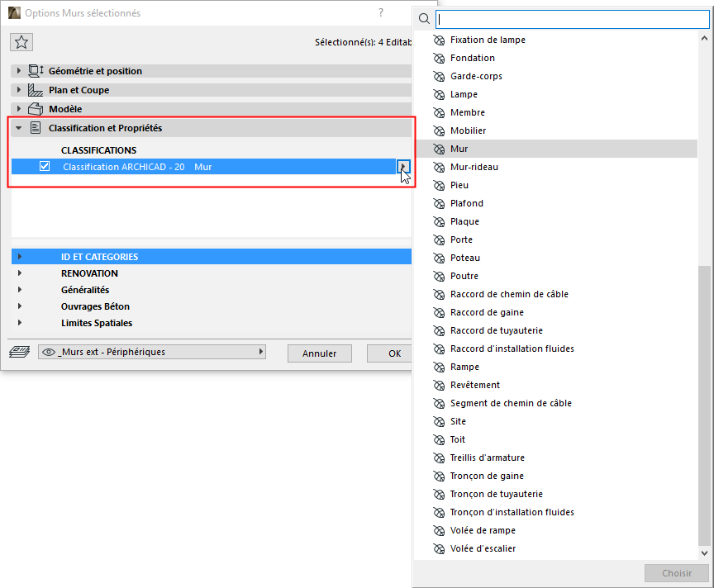
Task: Click the layer stack icon beside the layer selector
Action: coord(20,352)
